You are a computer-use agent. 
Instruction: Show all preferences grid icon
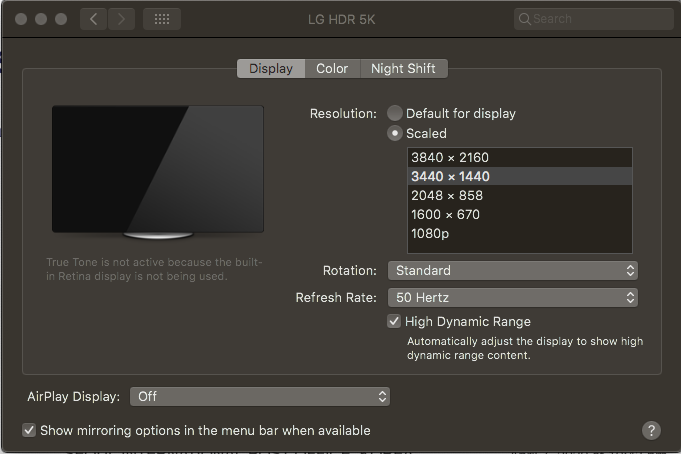[162, 19]
